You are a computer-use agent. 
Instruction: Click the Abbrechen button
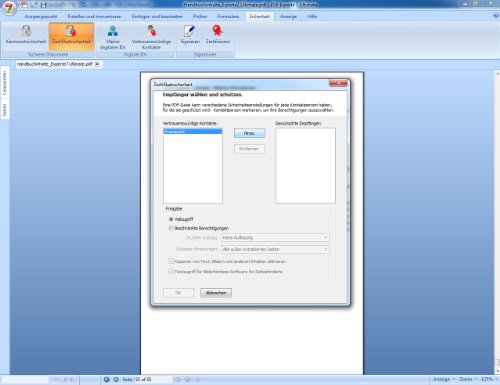(216, 293)
